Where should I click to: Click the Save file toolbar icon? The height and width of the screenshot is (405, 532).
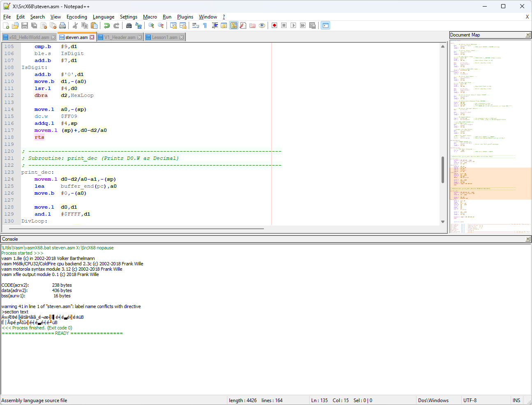tap(25, 25)
